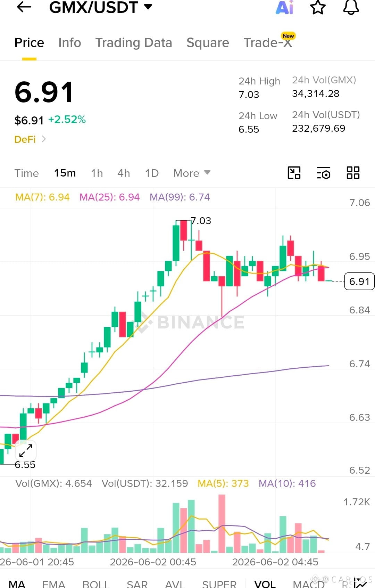Open the chart layout grid icon
Viewport: 375px width, 588px height.
(x=353, y=173)
